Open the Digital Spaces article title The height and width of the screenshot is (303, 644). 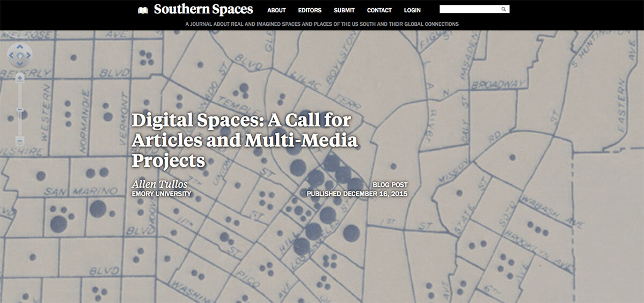click(244, 139)
